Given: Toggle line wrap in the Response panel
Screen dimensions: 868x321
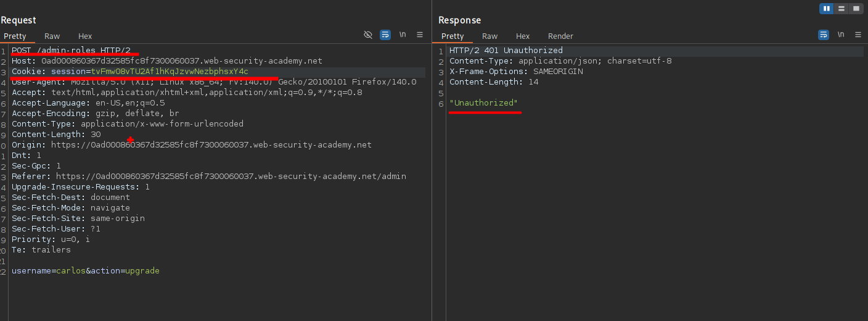Looking at the screenshot, I should tap(824, 35).
